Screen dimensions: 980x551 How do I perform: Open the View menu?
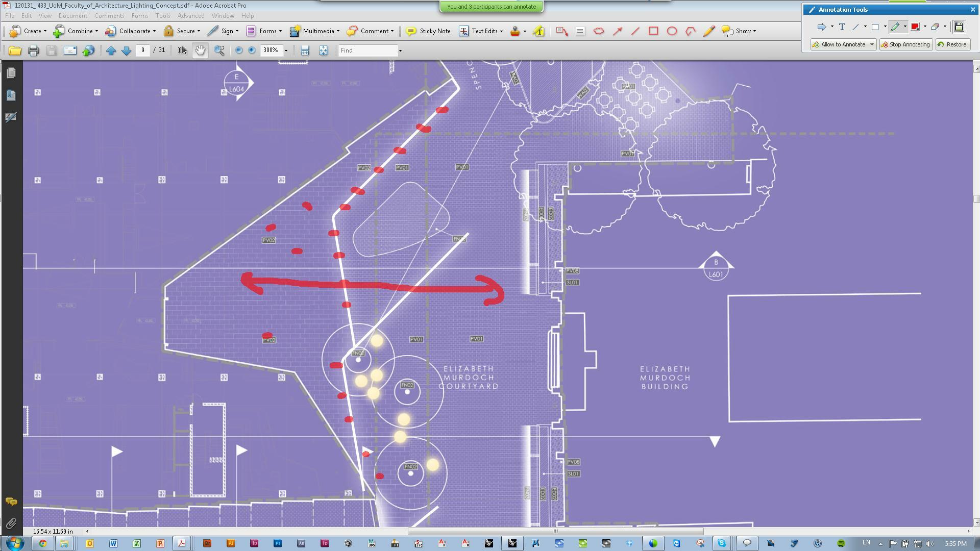45,16
